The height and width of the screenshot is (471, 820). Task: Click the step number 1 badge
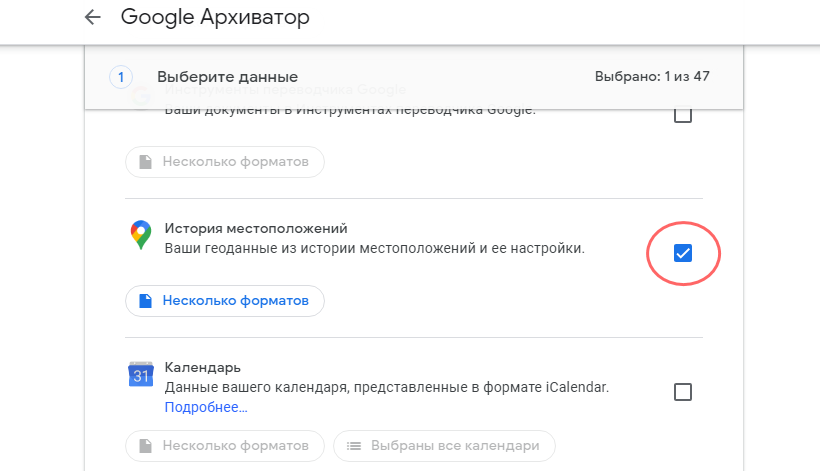click(x=121, y=77)
